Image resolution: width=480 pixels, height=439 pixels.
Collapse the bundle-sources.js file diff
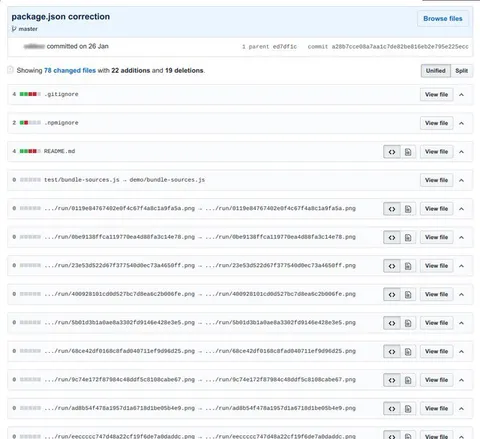(x=461, y=180)
